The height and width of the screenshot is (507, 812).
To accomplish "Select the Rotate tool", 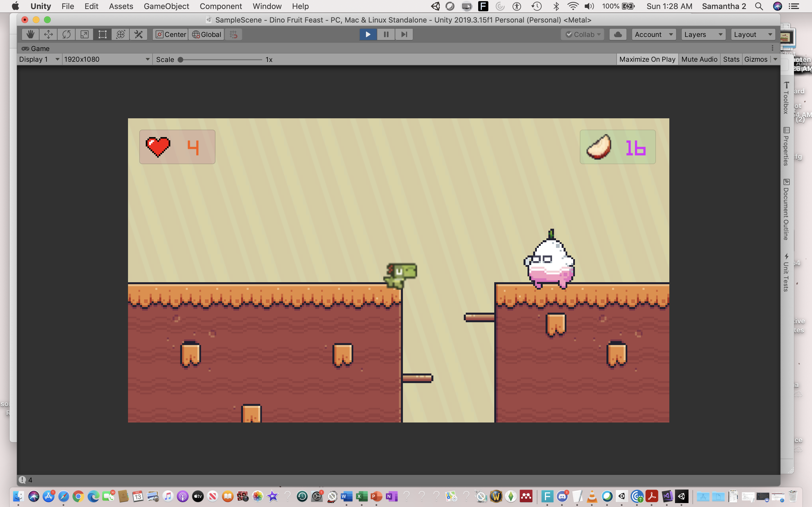I will click(x=67, y=35).
